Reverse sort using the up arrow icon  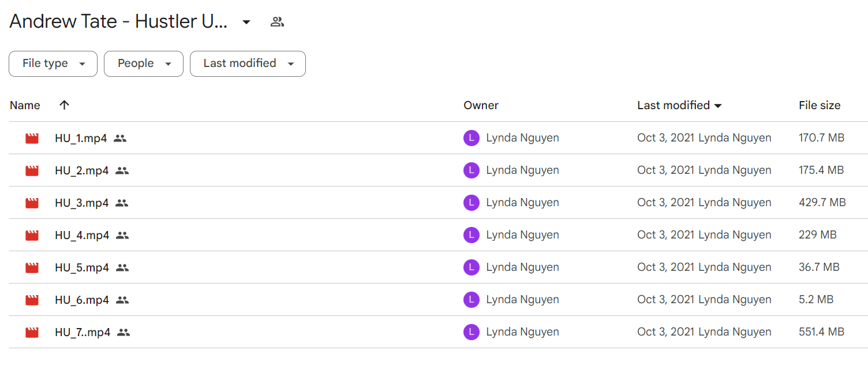click(x=64, y=105)
